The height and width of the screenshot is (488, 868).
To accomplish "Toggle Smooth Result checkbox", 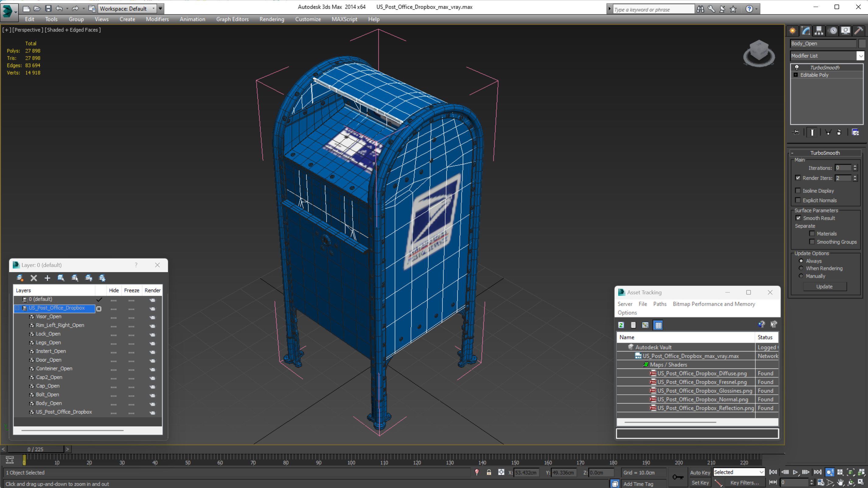I will coord(798,218).
